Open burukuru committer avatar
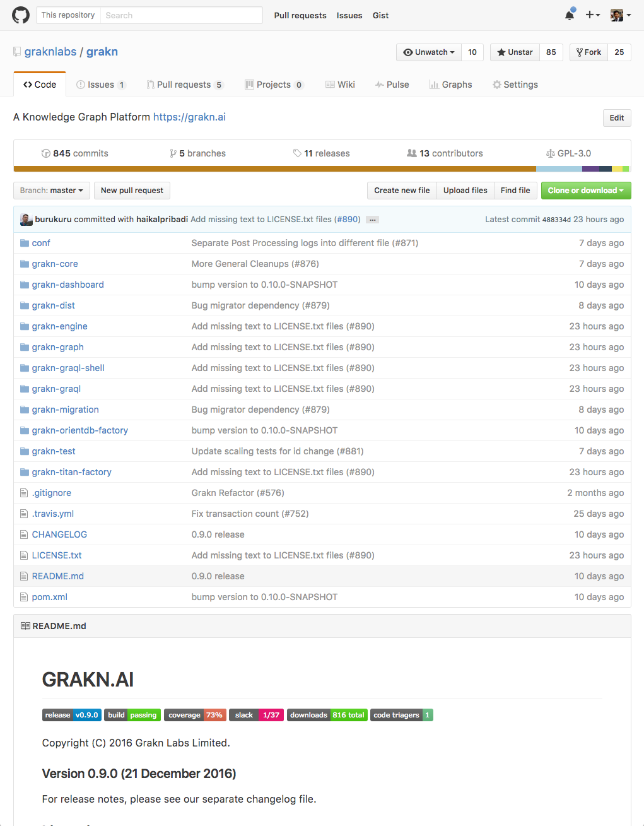This screenshot has width=644, height=826. pos(26,220)
